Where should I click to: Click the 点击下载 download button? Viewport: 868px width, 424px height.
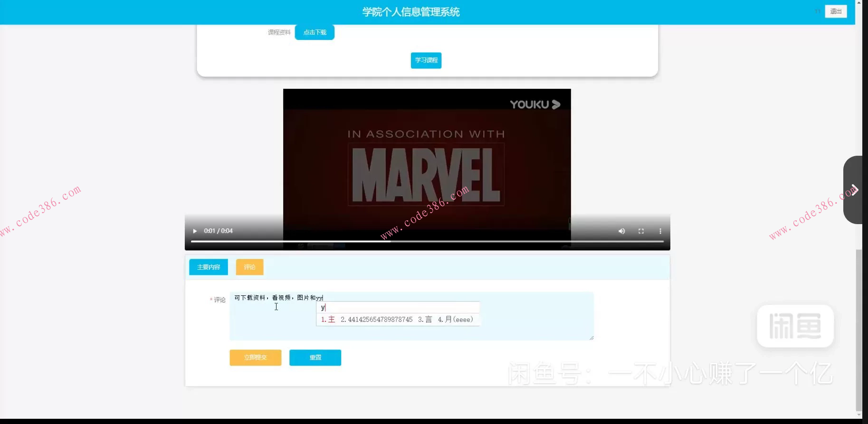(315, 32)
